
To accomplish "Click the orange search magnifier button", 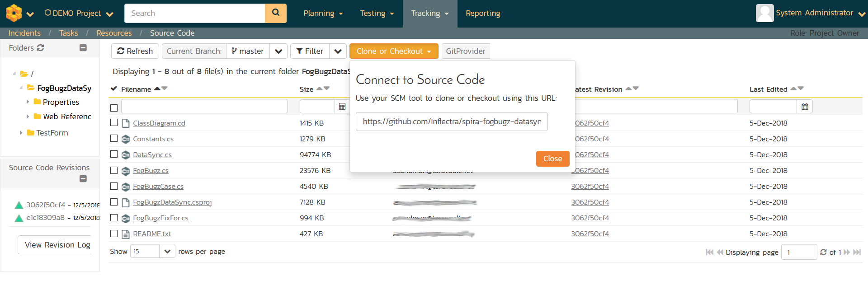I will point(275,13).
